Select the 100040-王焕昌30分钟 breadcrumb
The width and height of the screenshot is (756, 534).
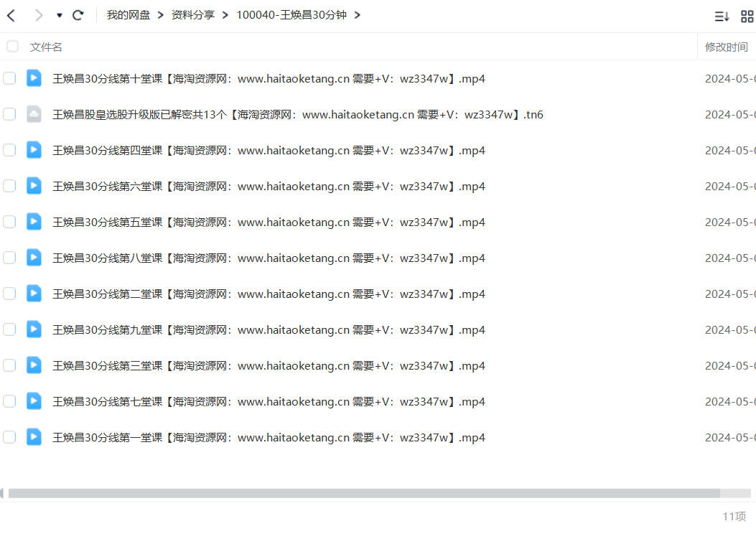tap(291, 15)
